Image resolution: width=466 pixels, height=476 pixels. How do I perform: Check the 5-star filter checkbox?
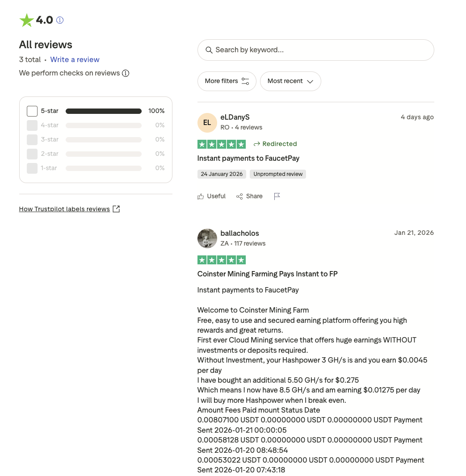[32, 111]
